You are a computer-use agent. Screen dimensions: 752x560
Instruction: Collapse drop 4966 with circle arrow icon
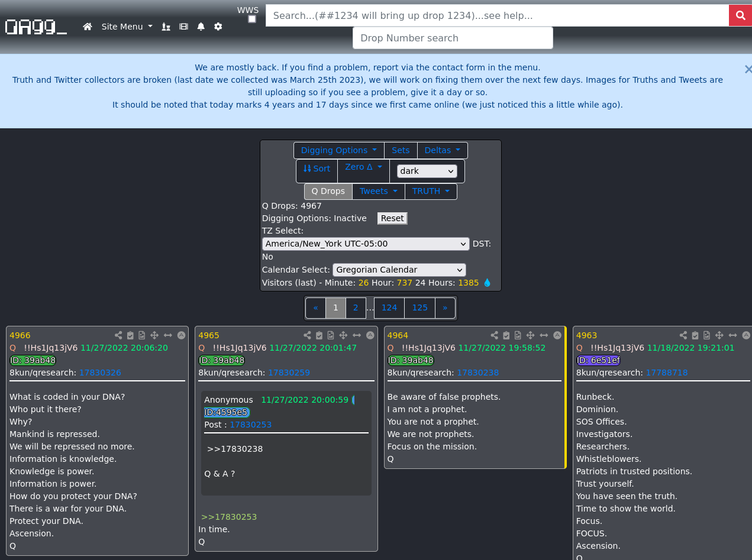click(182, 335)
